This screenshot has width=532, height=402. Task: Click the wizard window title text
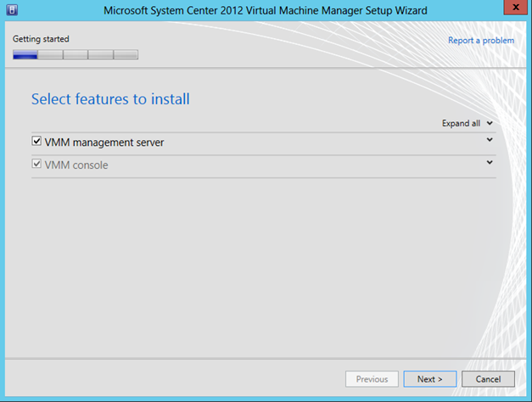[x=266, y=10]
